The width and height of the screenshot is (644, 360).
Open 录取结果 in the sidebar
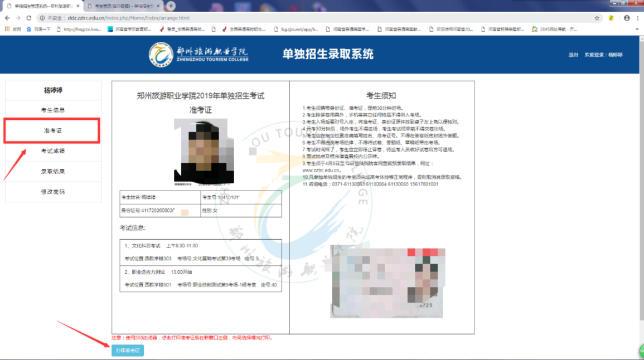click(x=53, y=172)
